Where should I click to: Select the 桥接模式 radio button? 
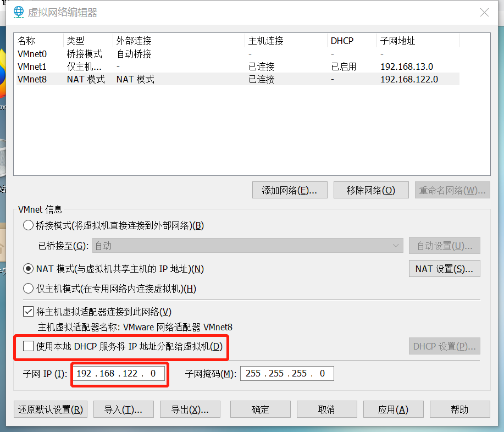click(x=28, y=225)
